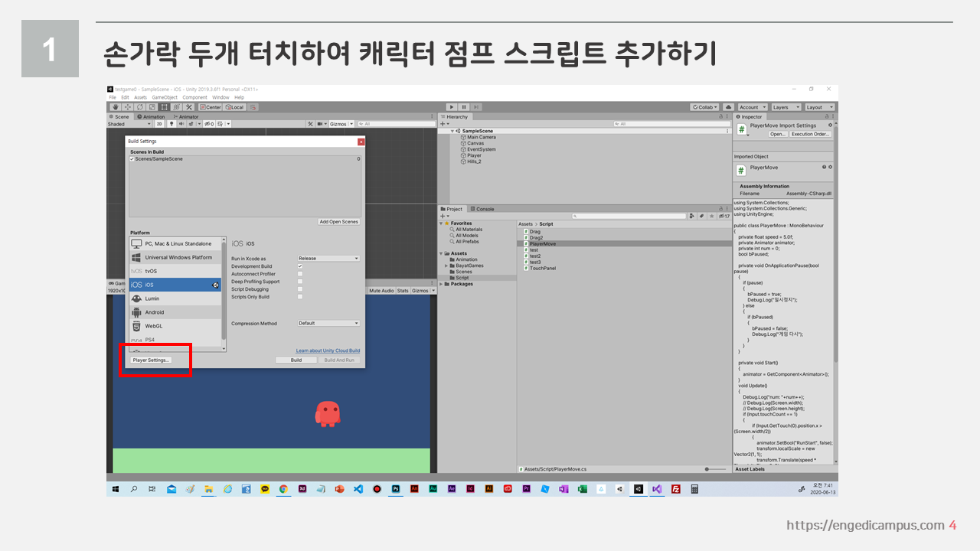Click the Step frame button

click(x=476, y=107)
